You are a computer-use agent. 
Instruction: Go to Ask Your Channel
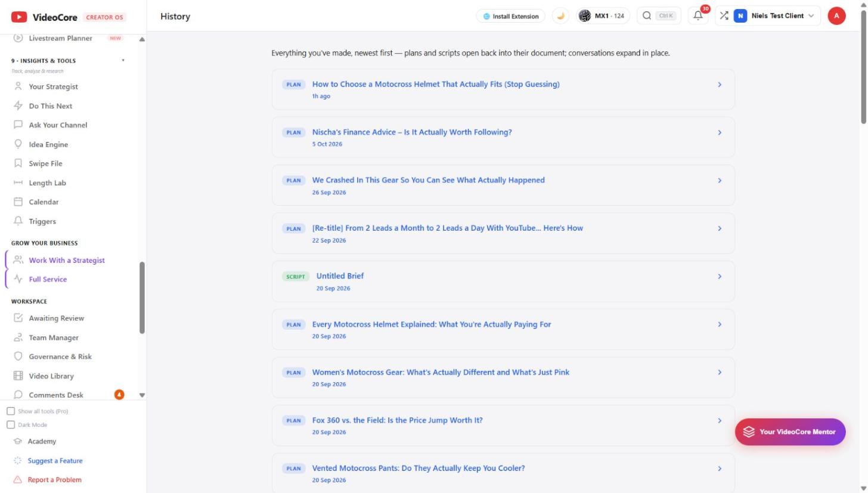[58, 125]
